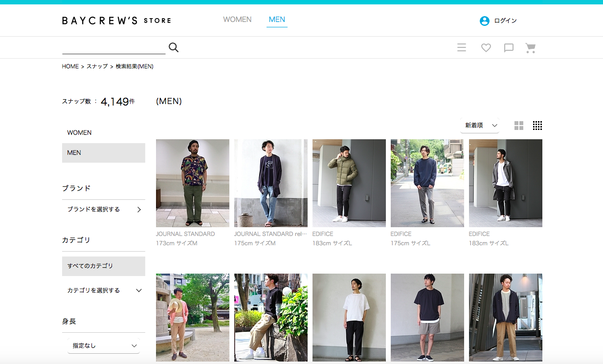This screenshot has height=364, width=603.
Task: Expand the カテゴリを選択する category selector
Action: pyautogui.click(x=104, y=290)
